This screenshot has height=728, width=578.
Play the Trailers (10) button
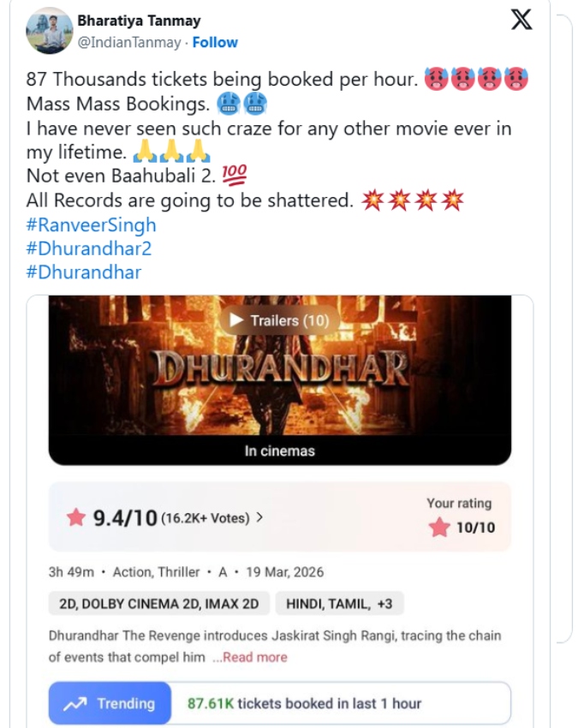tap(279, 320)
